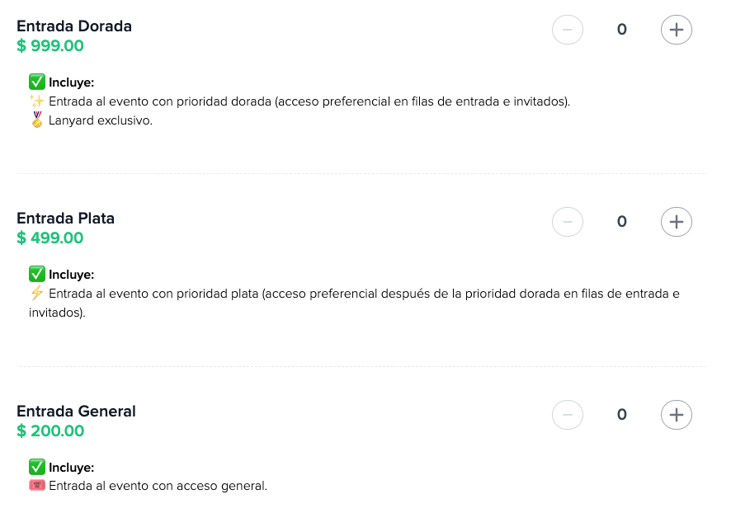Increase Entrada Dorada ticket quantity
The width and height of the screenshot is (750, 527).
676,30
